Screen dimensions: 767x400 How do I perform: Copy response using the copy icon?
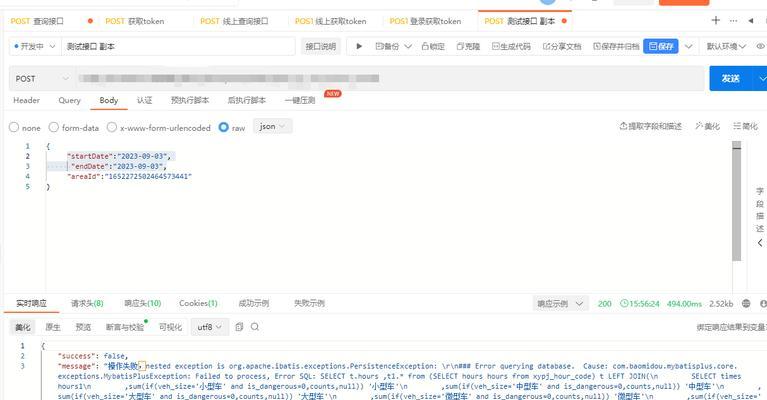tap(239, 327)
